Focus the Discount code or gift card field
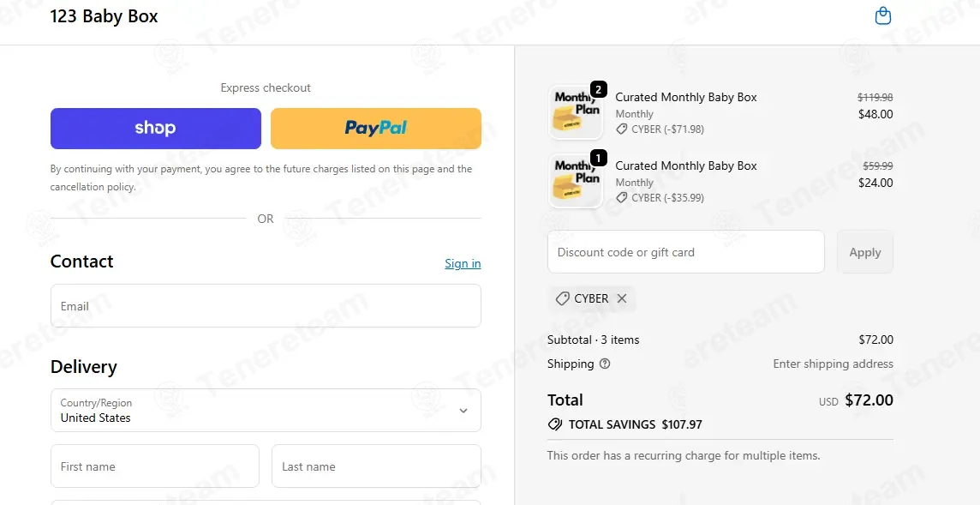Viewport: 980px width, 505px height. click(685, 252)
